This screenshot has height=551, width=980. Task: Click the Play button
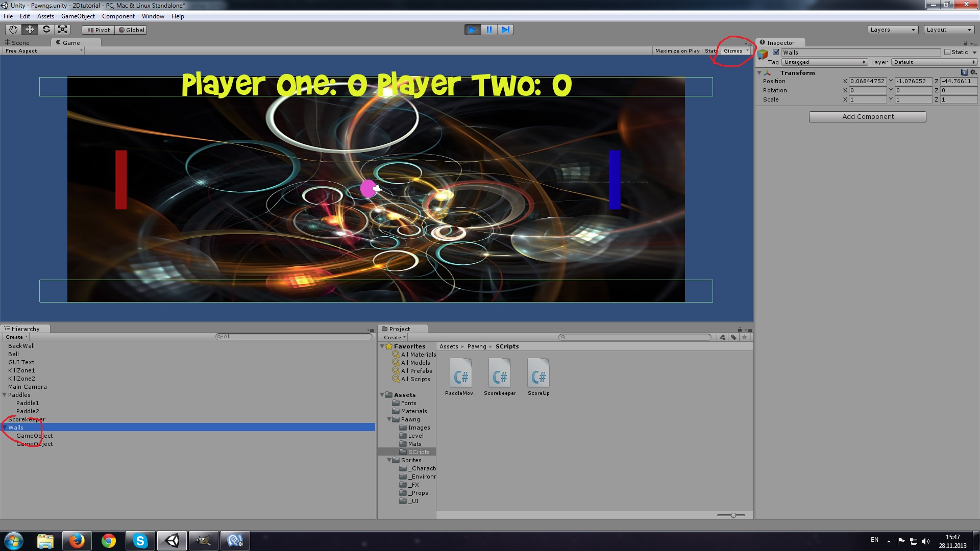[x=473, y=30]
